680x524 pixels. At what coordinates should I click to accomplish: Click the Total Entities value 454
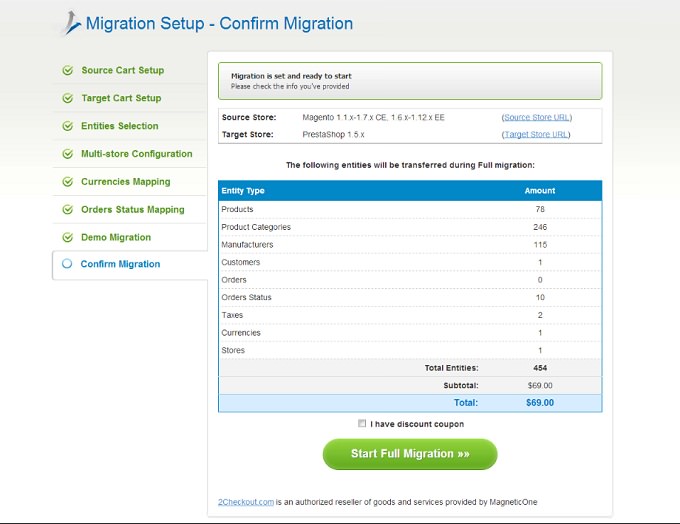pyautogui.click(x=540, y=368)
